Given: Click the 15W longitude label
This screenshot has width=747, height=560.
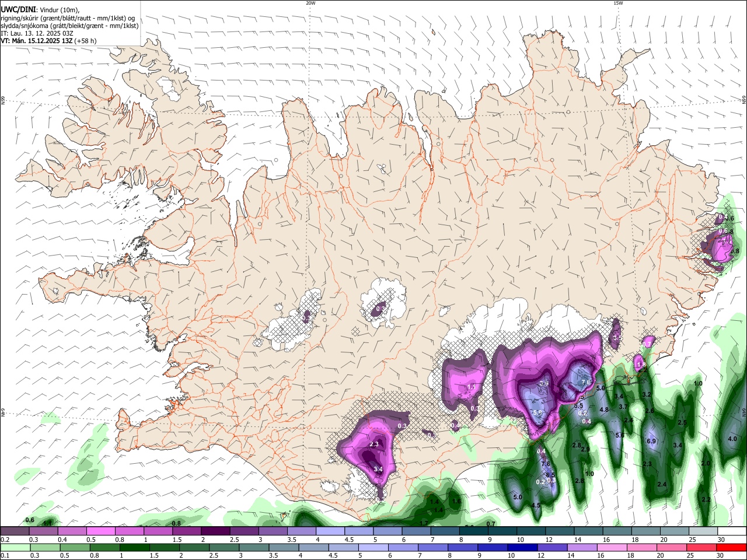Looking at the screenshot, I should (618, 3).
